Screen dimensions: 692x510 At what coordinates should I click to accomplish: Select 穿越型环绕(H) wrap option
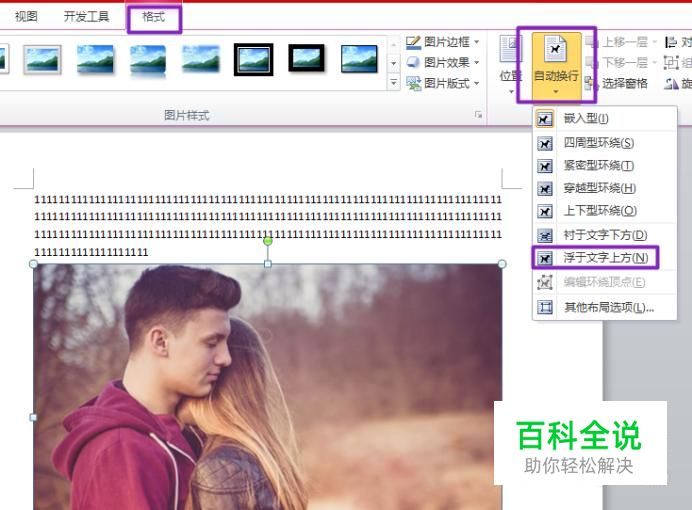tap(605, 189)
